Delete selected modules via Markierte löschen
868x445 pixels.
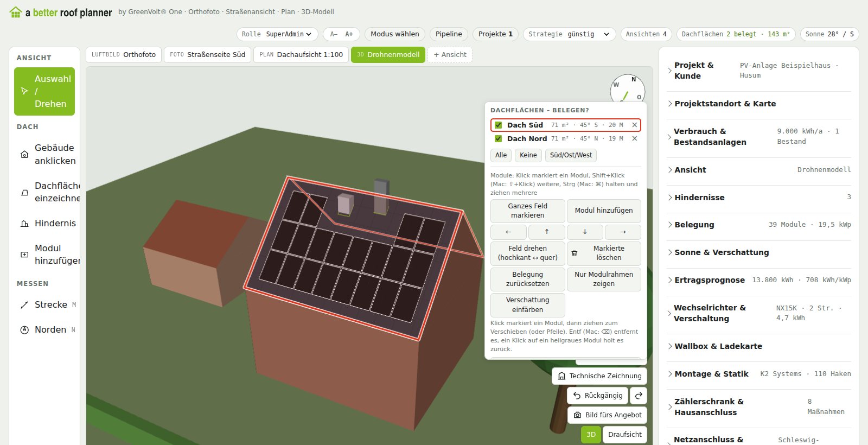click(604, 253)
